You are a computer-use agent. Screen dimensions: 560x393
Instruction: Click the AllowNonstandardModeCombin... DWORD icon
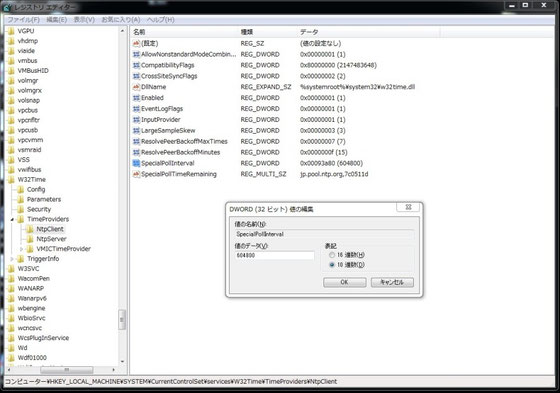pyautogui.click(x=136, y=54)
